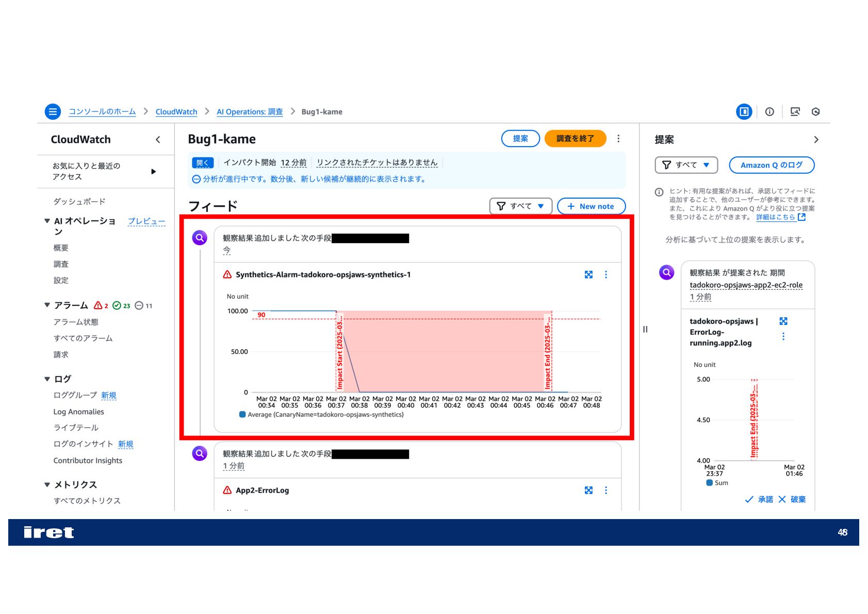Click the in-alarm count icon showing 2
Image resolution: width=868 pixels, height=614 pixels.
97,305
